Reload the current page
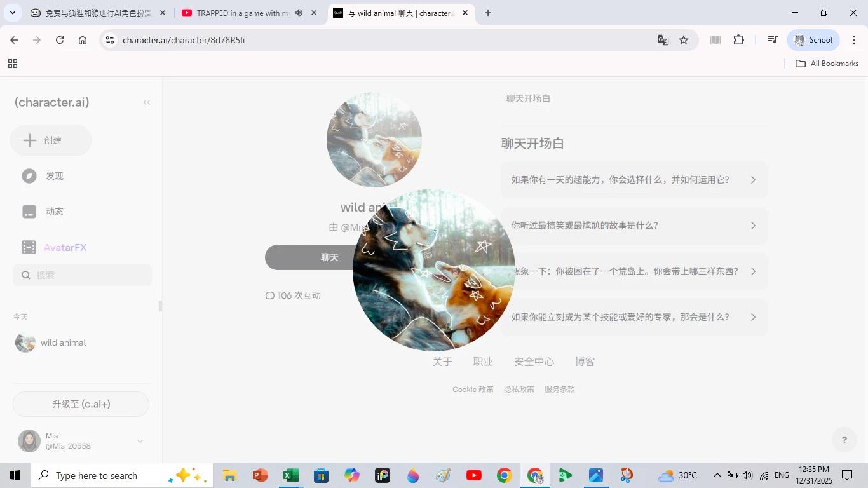This screenshot has width=868, height=488. [x=60, y=40]
